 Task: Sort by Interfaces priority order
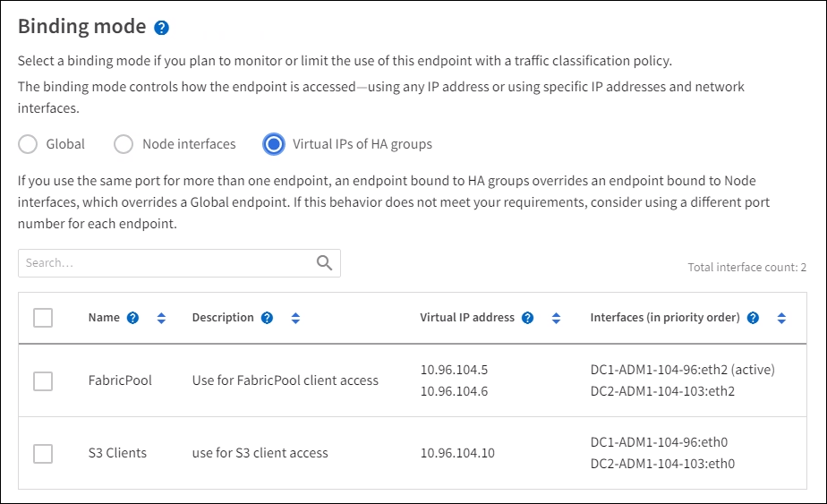pyautogui.click(x=781, y=318)
